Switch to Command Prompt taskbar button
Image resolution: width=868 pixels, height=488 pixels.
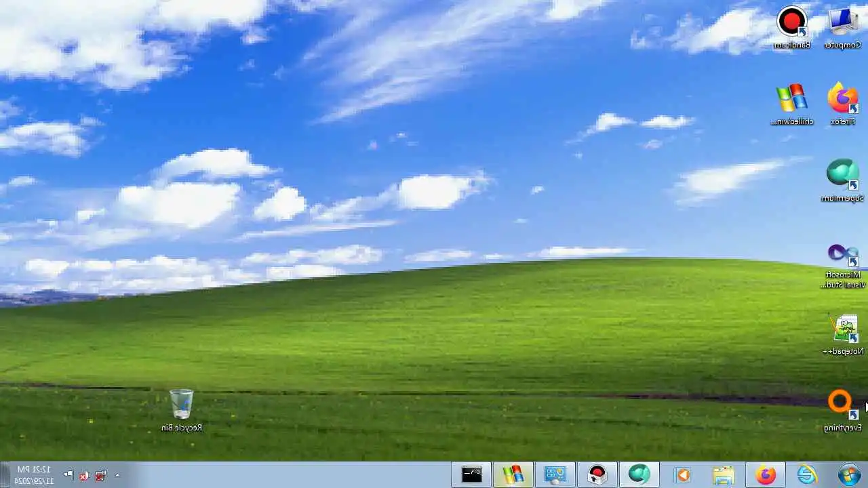[471, 474]
